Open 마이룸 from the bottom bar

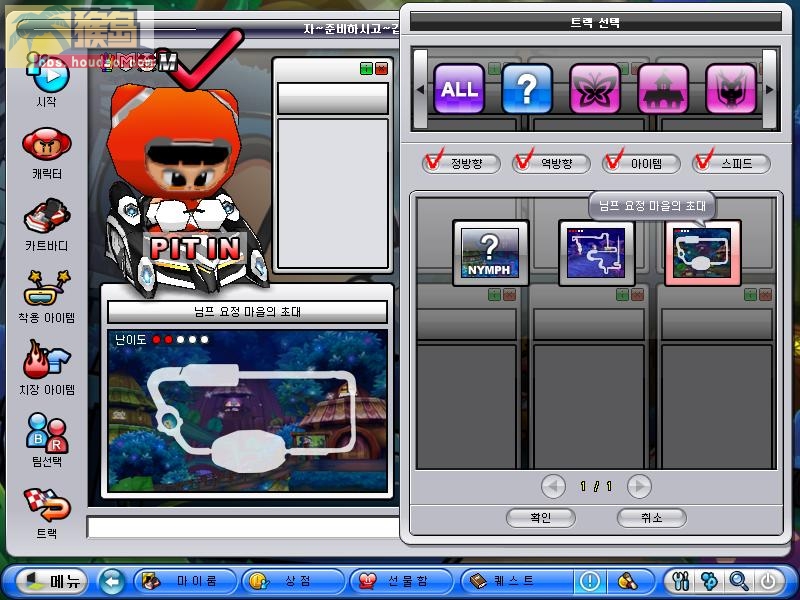point(185,581)
